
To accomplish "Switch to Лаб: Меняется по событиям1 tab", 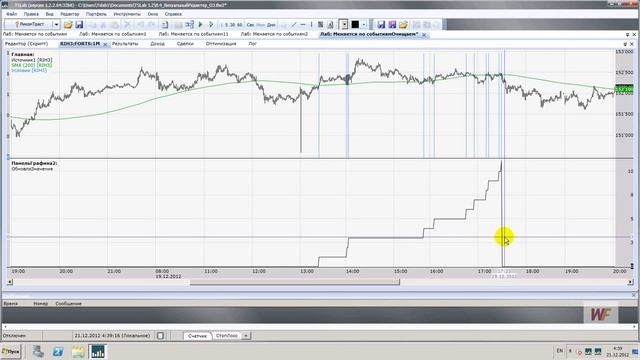I will (x=113, y=34).
